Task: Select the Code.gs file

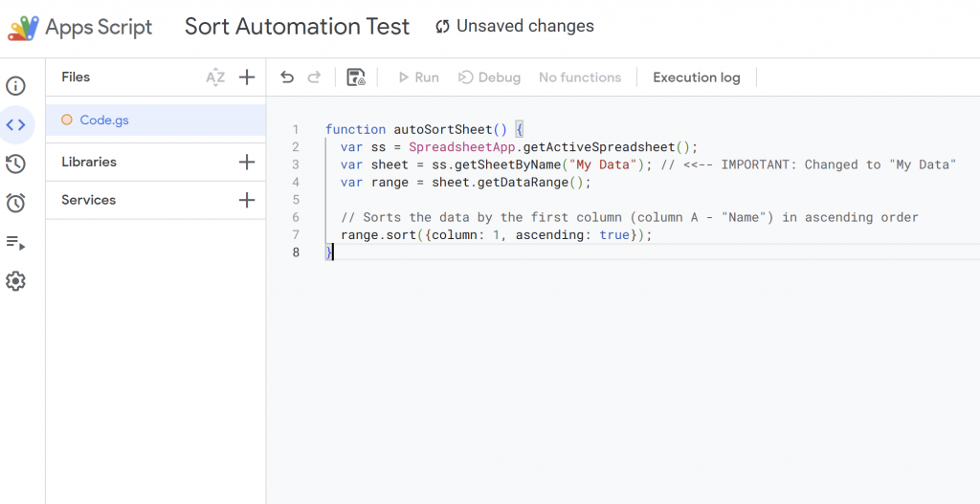Action: pyautogui.click(x=104, y=120)
